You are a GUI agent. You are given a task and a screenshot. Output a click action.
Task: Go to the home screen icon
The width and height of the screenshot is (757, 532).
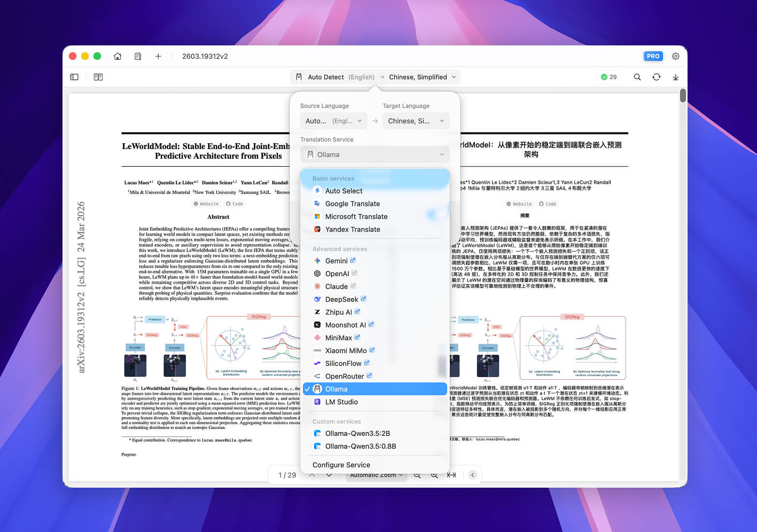click(118, 56)
